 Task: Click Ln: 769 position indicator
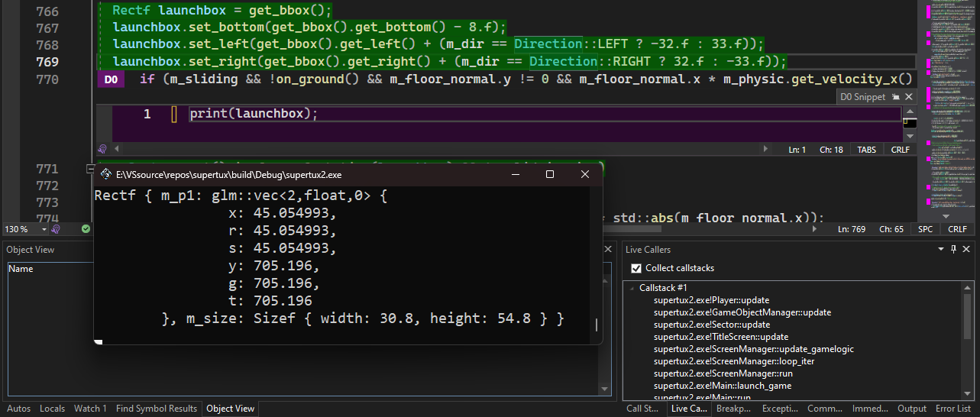coord(852,229)
